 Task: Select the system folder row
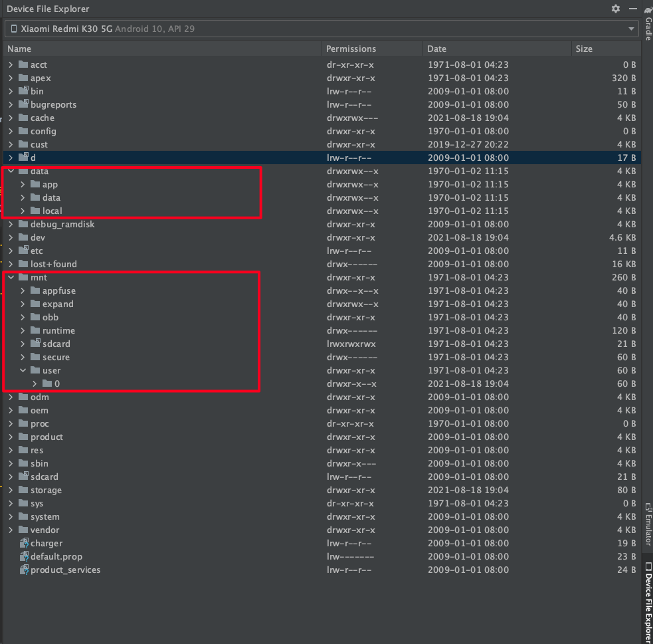(x=322, y=516)
